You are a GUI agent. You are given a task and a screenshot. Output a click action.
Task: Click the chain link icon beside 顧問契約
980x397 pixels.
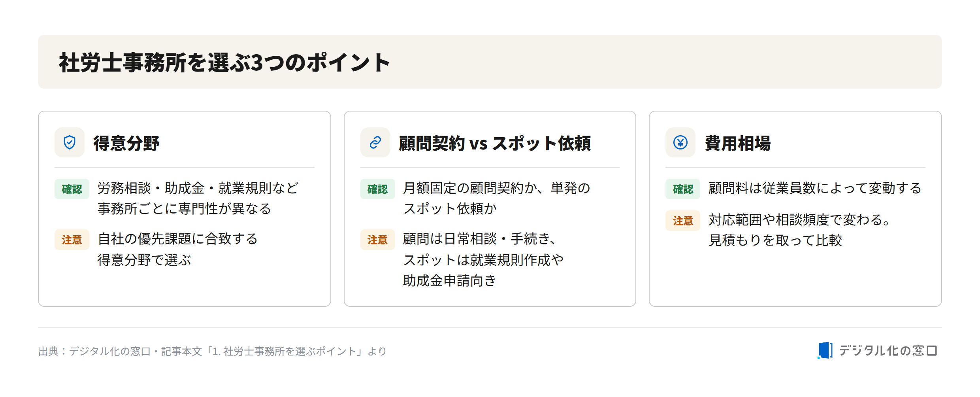point(375,142)
